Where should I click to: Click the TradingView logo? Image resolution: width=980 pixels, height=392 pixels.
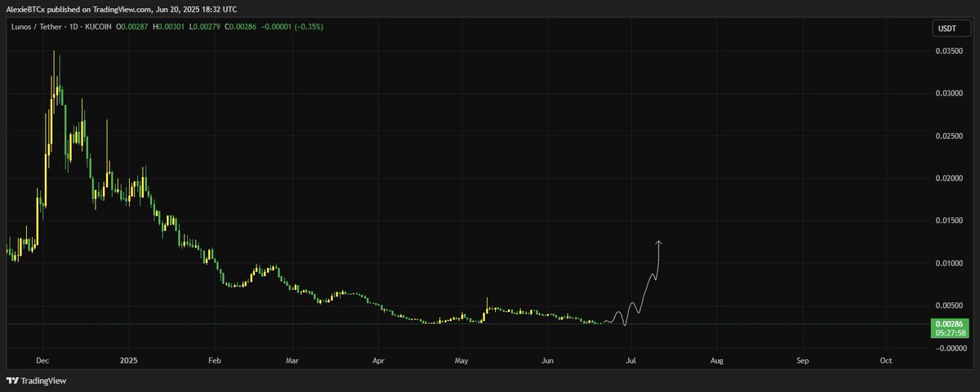point(37,381)
